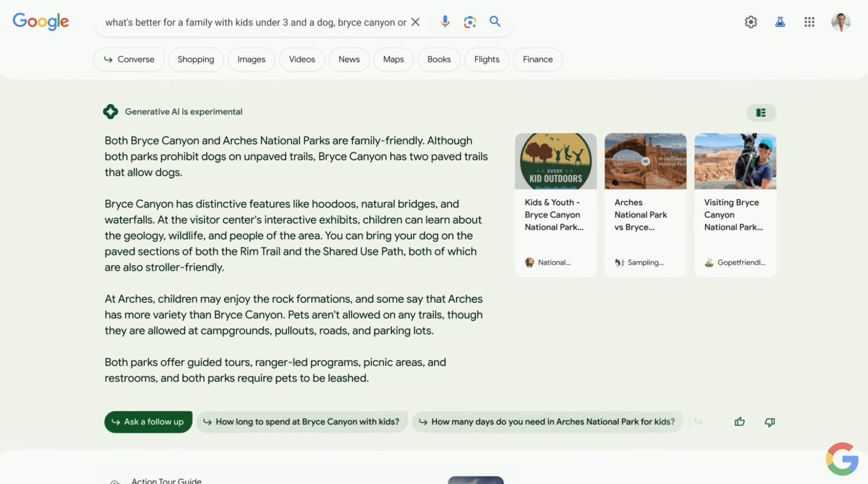The width and height of the screenshot is (868, 484).
Task: Clear the search query with X
Action: coord(415,22)
